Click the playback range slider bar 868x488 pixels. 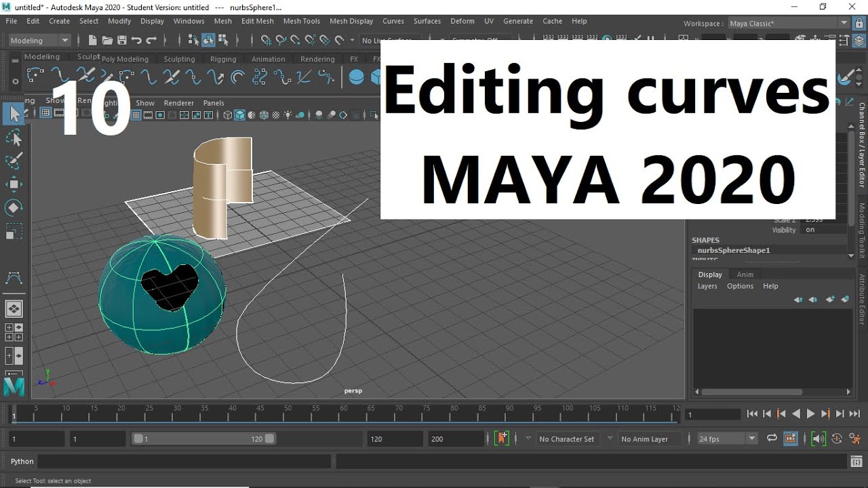(203, 439)
